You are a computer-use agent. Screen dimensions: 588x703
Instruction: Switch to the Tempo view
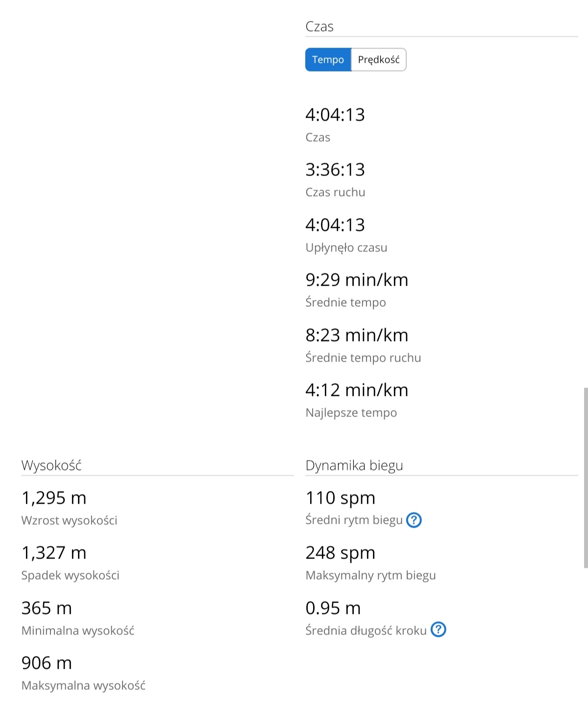click(x=328, y=60)
